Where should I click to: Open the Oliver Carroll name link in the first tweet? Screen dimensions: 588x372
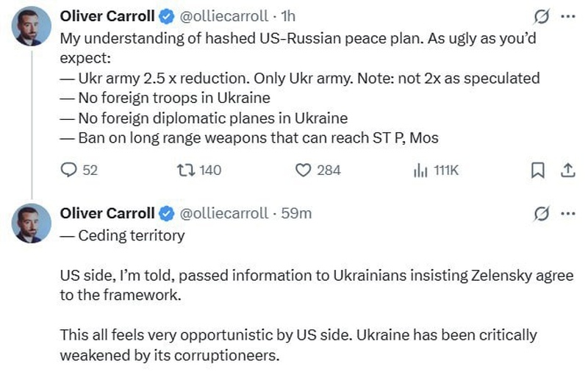107,15
